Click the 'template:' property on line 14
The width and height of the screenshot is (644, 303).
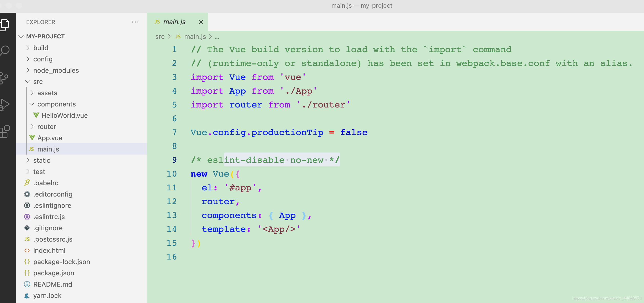pyautogui.click(x=226, y=229)
